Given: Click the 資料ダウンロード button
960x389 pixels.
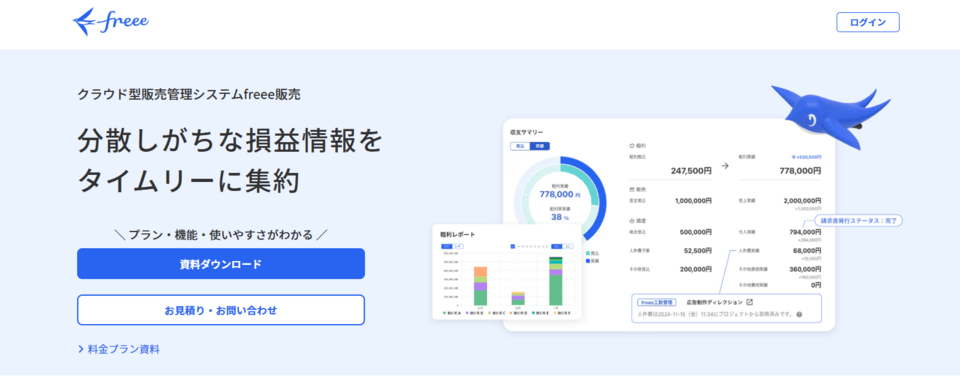Looking at the screenshot, I should pos(221,263).
